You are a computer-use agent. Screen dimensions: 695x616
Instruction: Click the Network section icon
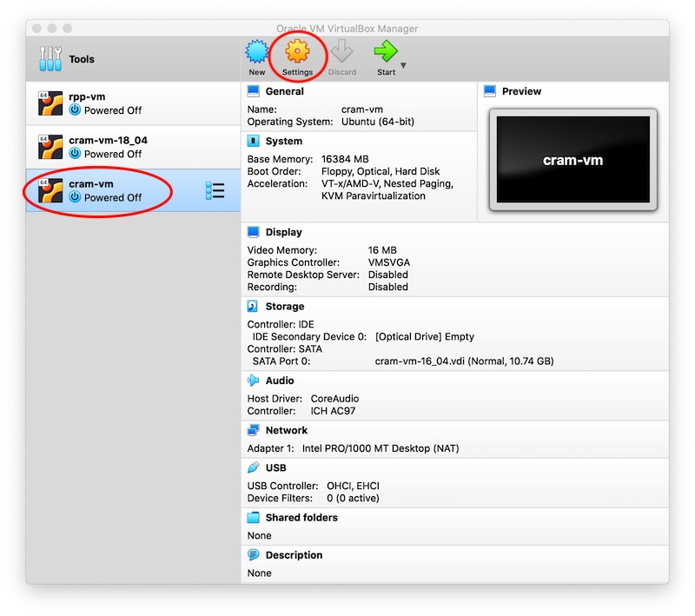(x=253, y=430)
